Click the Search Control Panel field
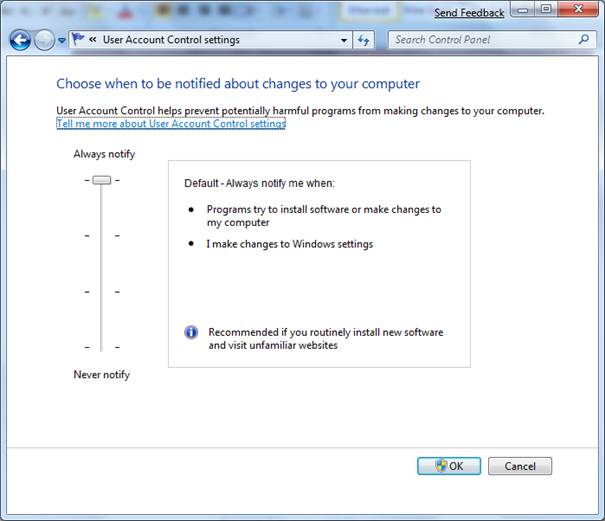 [x=492, y=40]
